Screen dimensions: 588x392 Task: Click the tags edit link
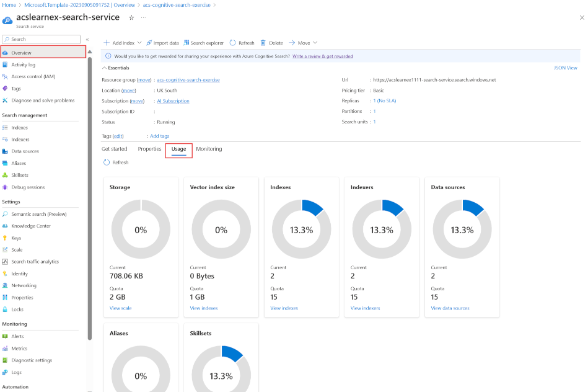(x=118, y=136)
